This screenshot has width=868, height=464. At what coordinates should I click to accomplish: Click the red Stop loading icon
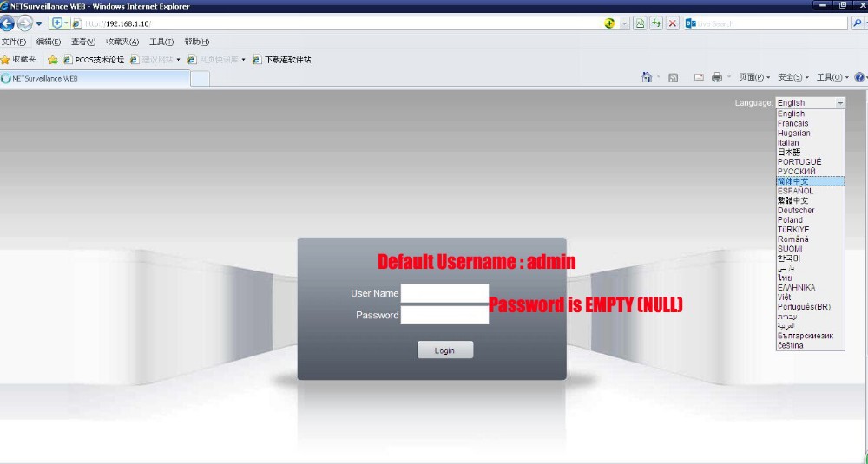tap(673, 23)
